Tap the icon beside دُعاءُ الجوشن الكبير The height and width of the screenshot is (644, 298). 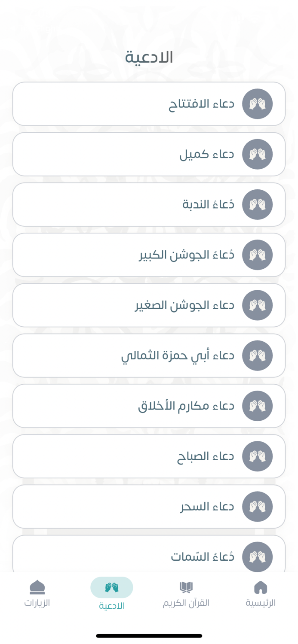coord(258,255)
